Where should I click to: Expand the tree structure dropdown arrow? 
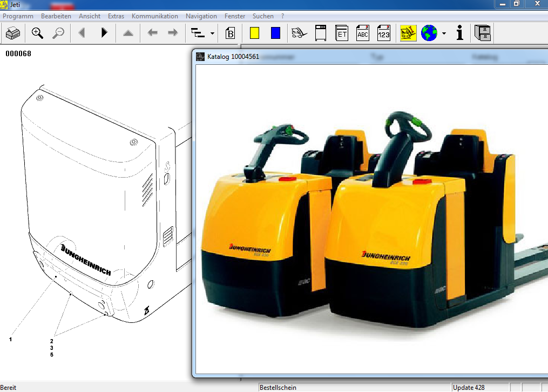(x=212, y=33)
